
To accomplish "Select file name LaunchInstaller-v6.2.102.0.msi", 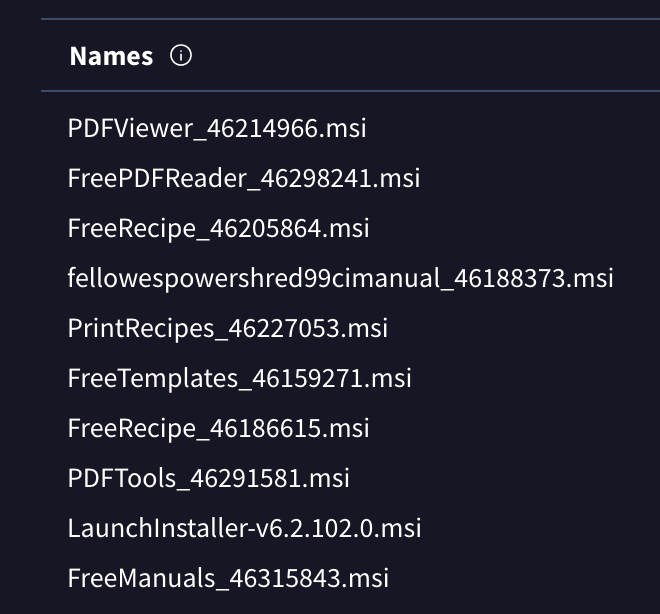I will [x=245, y=528].
